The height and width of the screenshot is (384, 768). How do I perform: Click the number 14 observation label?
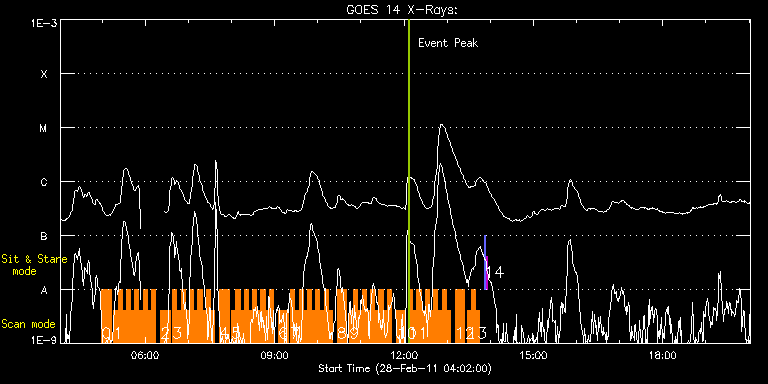(x=495, y=272)
